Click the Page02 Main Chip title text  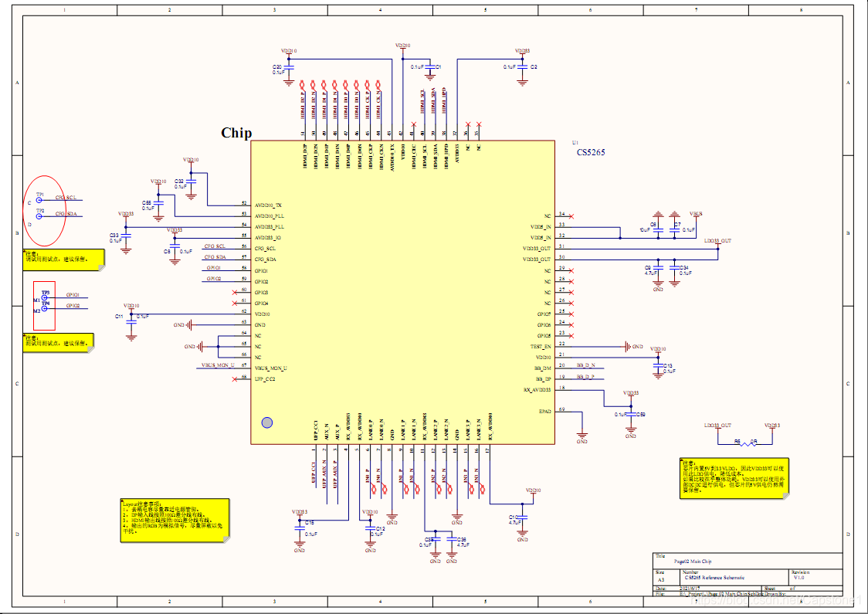pos(693,561)
